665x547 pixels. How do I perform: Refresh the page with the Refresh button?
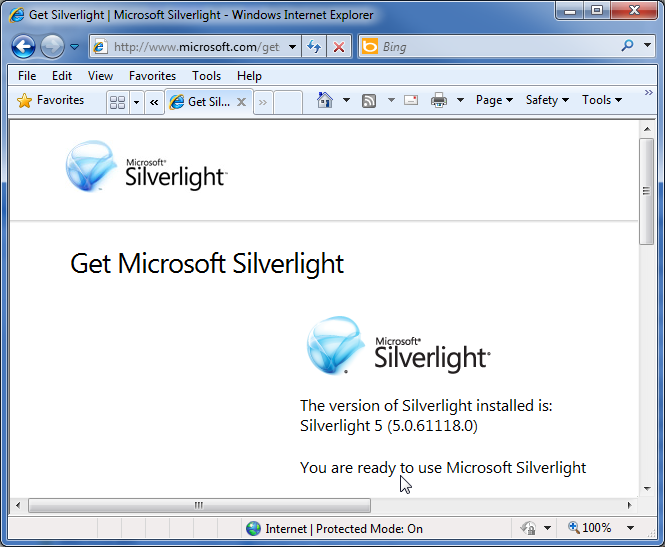point(314,47)
